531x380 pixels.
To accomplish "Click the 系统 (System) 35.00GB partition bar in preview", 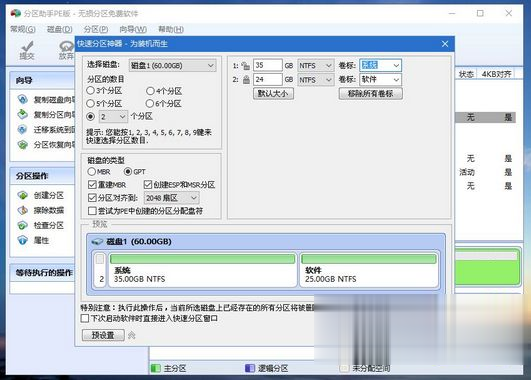I will [x=202, y=270].
